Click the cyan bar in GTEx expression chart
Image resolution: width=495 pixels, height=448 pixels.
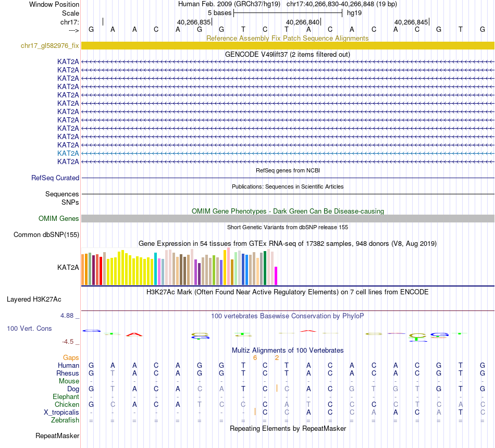pos(156,269)
